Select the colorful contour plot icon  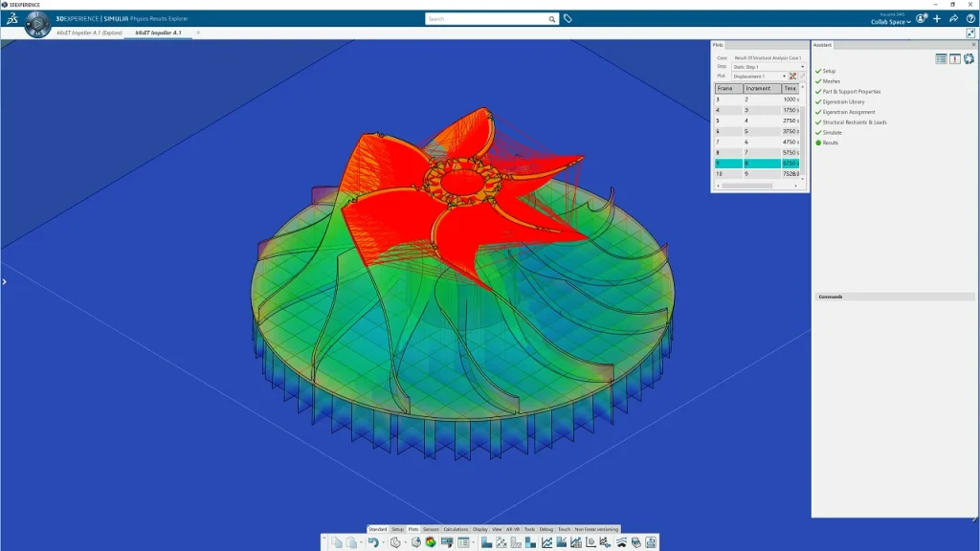[x=431, y=542]
